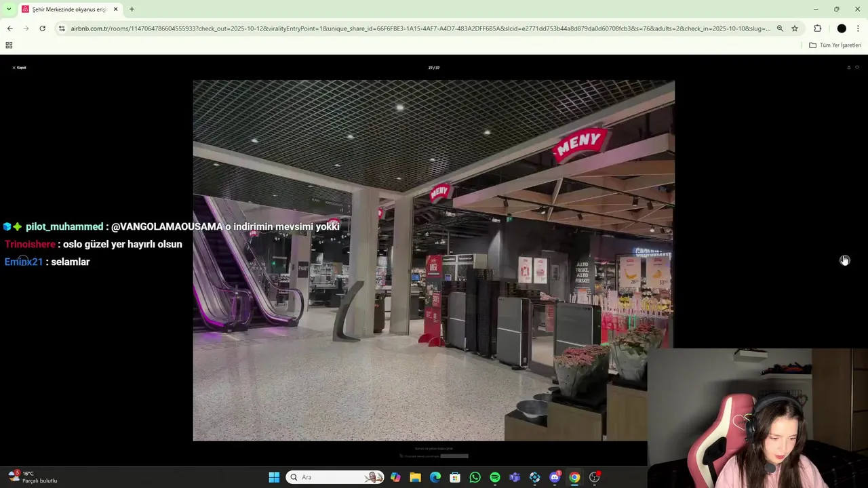868x488 pixels.
Task: Reload the Airbnb page
Action: click(x=42, y=28)
